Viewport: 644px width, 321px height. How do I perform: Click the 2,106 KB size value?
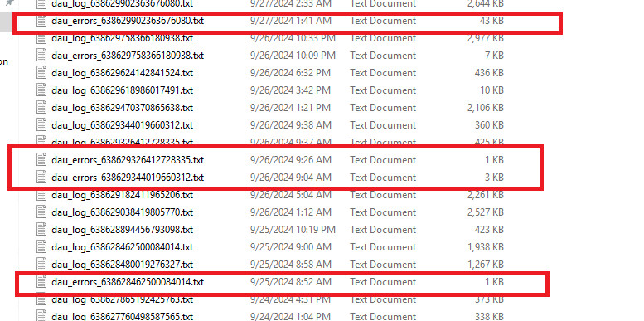(486, 108)
